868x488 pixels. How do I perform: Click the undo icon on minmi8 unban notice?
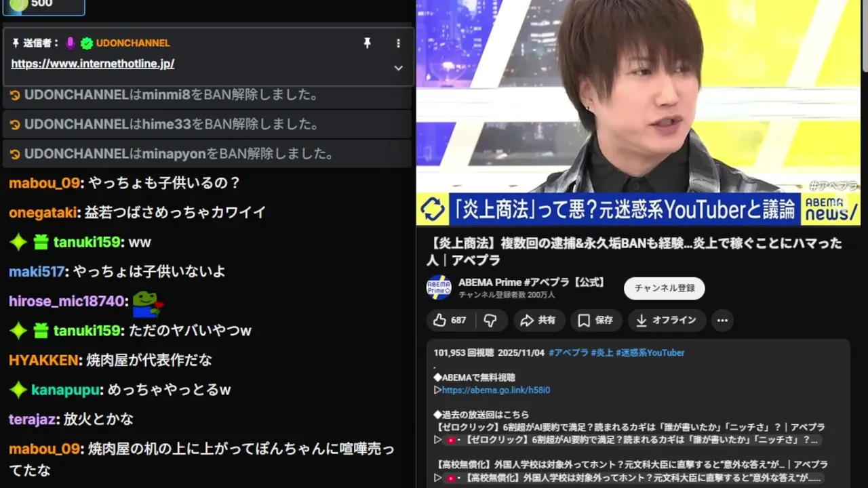pyautogui.click(x=15, y=95)
